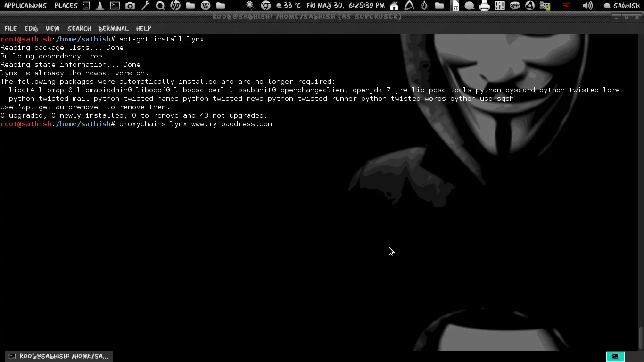
Task: Click 'proxychains lynx www.myipaddress.com' command
Action: (x=196, y=124)
